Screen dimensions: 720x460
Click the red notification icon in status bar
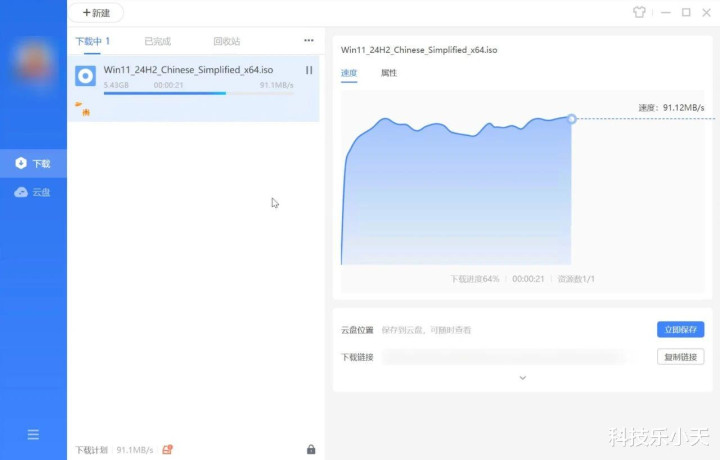168,449
